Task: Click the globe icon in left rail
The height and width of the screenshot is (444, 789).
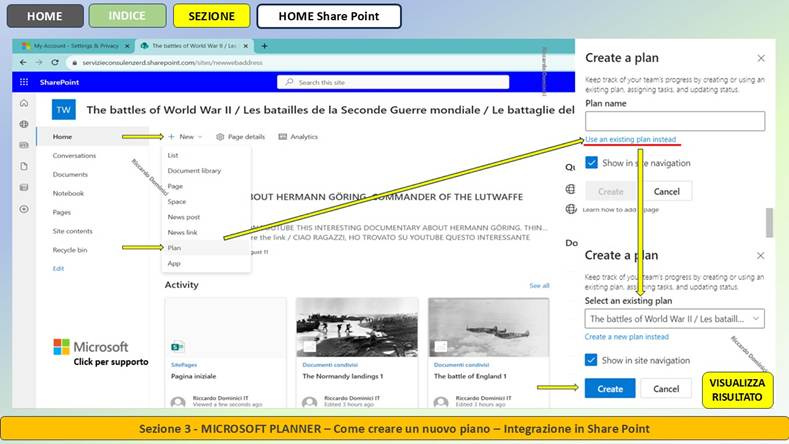Action: point(23,124)
